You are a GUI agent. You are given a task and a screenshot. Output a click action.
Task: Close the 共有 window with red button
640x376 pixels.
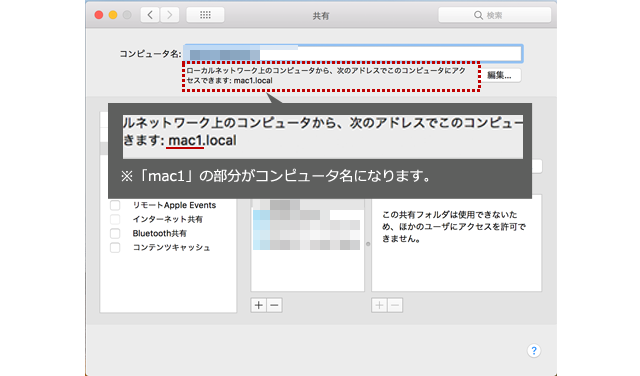click(99, 15)
